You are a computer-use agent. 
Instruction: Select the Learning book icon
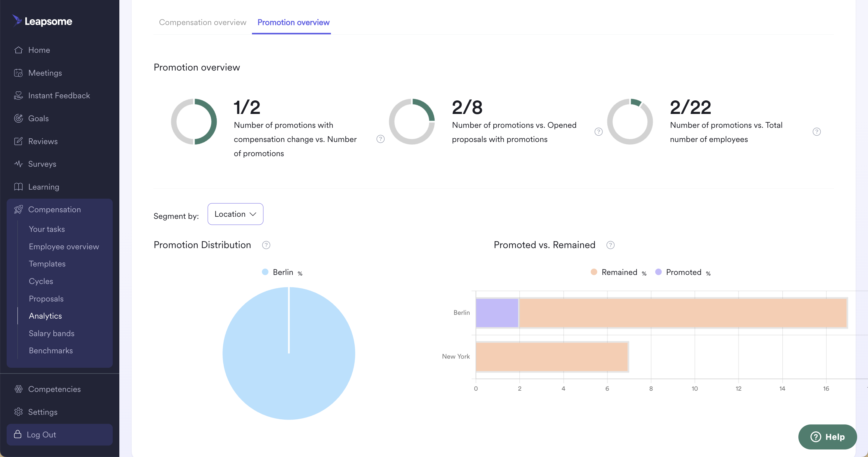18,187
